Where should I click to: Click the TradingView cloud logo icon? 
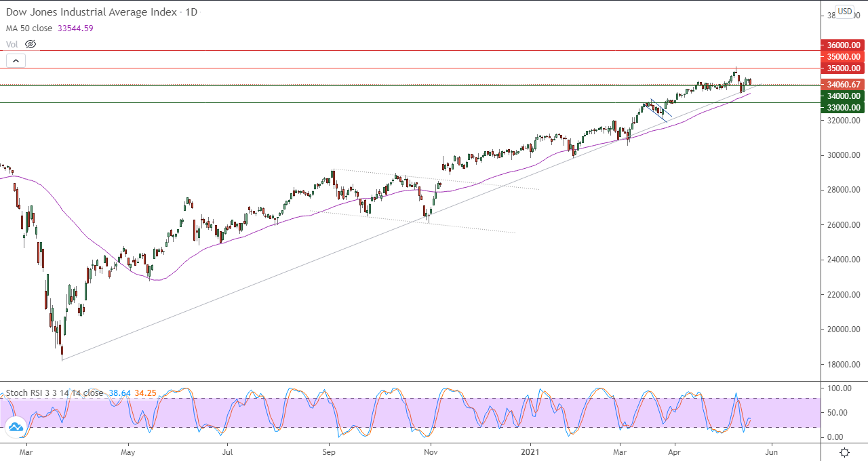pos(16,426)
